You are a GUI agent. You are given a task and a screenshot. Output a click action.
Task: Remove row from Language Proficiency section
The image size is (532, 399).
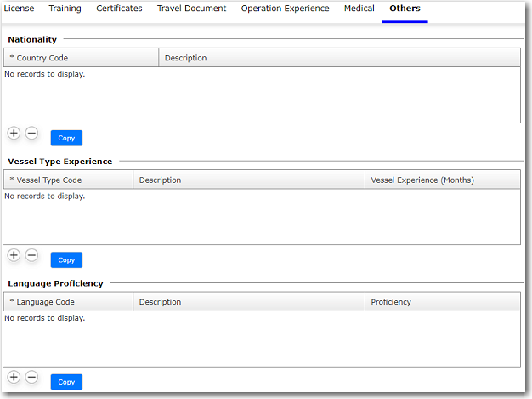[31, 377]
